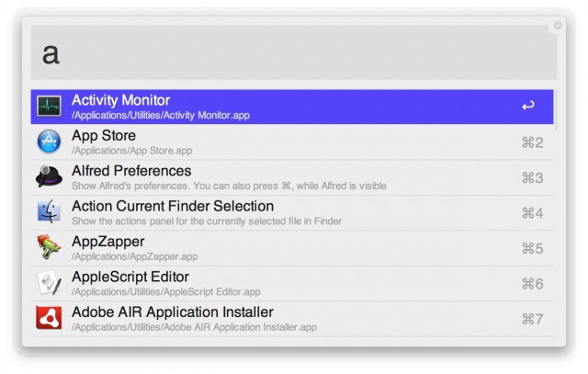Launch the highlighted Activity Monitor result
Viewport: 588px width, 374px height.
pos(276,107)
